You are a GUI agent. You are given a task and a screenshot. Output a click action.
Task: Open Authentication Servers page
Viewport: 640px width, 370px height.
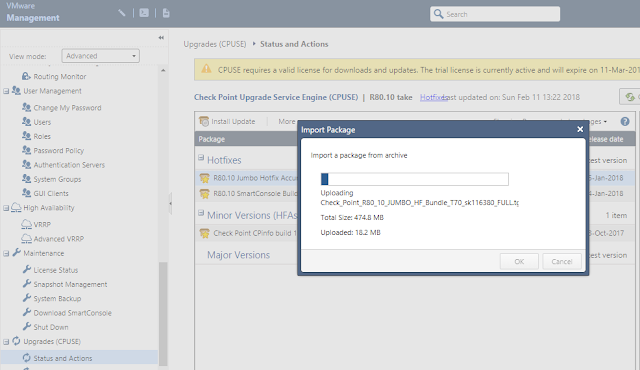click(69, 165)
